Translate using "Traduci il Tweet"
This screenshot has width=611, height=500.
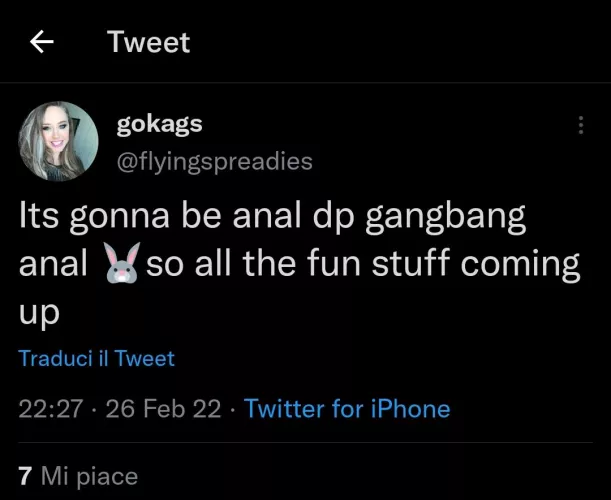pos(97,358)
